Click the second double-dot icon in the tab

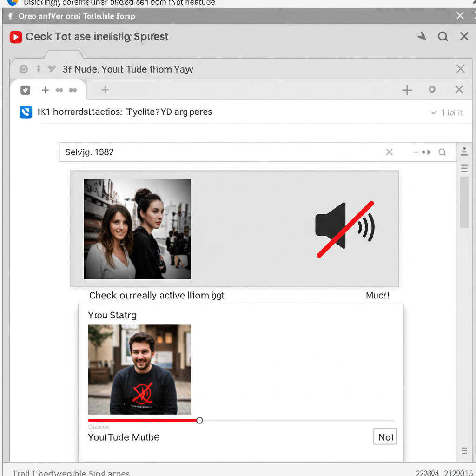[x=73, y=90]
